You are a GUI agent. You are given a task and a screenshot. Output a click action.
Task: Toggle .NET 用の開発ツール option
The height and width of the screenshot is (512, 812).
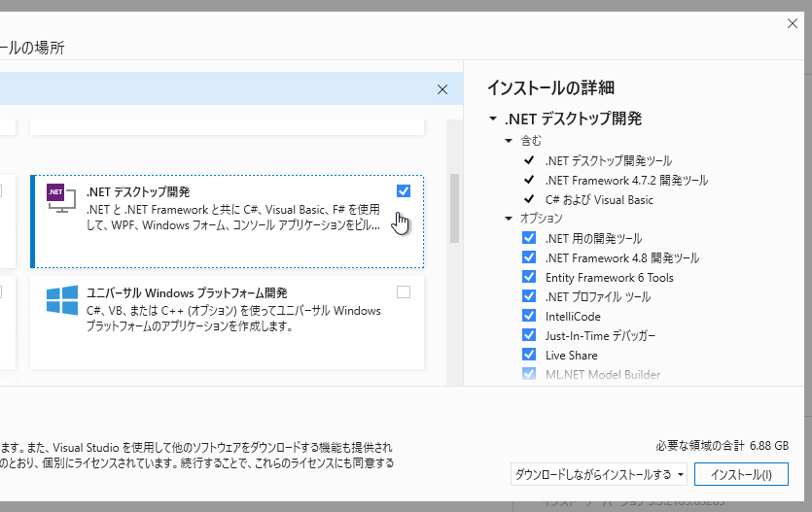tap(529, 238)
